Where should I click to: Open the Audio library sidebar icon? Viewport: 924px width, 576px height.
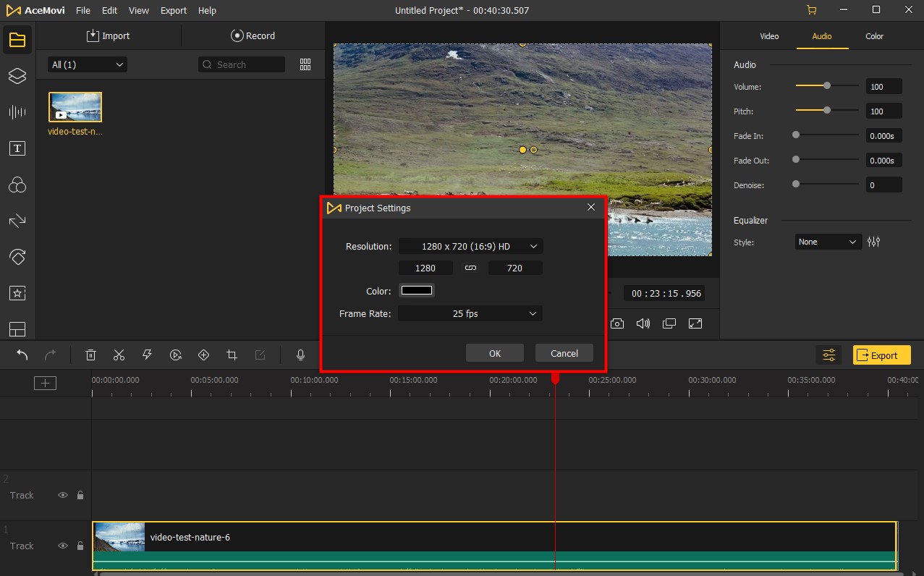pos(17,112)
